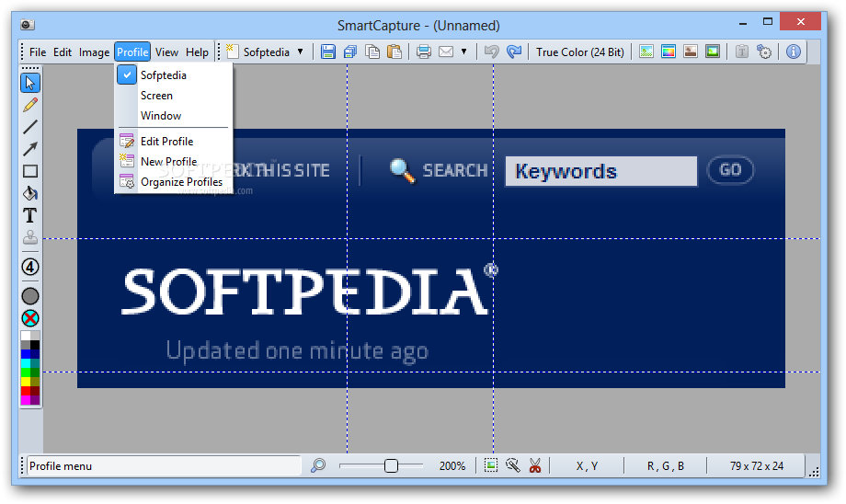Screen dimensions: 846x504
Task: Click the Print icon
Action: tap(424, 52)
